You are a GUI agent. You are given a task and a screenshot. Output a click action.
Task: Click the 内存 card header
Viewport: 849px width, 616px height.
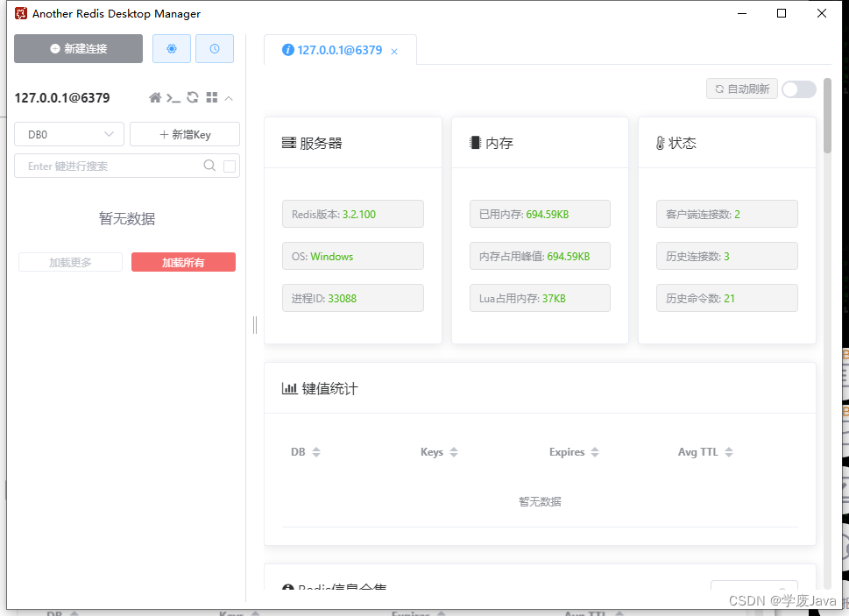(540, 143)
